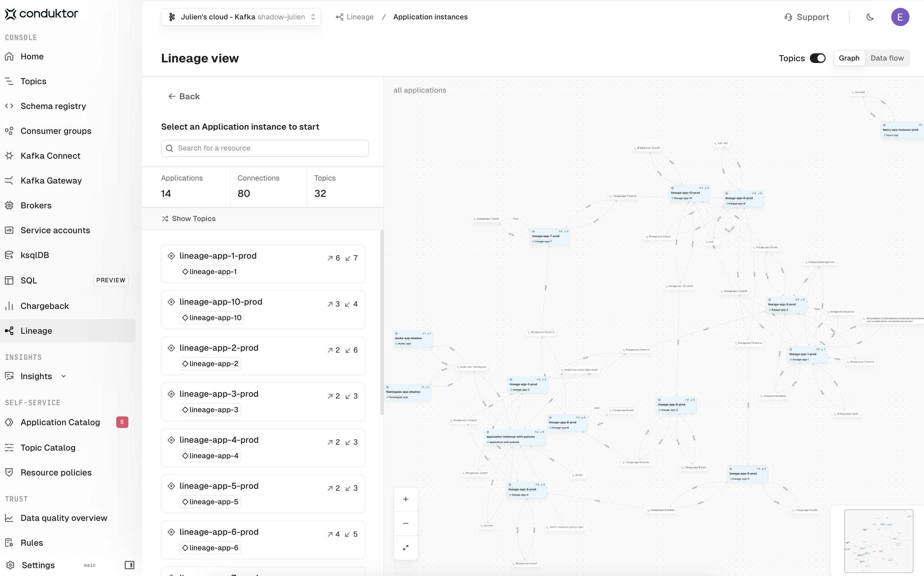Click the lineage-app-7-prod graph node

click(x=550, y=237)
